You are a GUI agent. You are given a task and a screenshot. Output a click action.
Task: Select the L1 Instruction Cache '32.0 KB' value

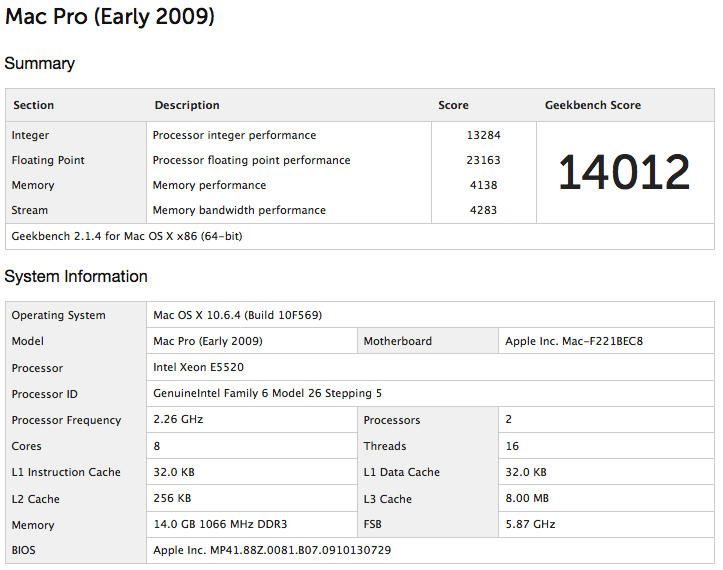174,472
